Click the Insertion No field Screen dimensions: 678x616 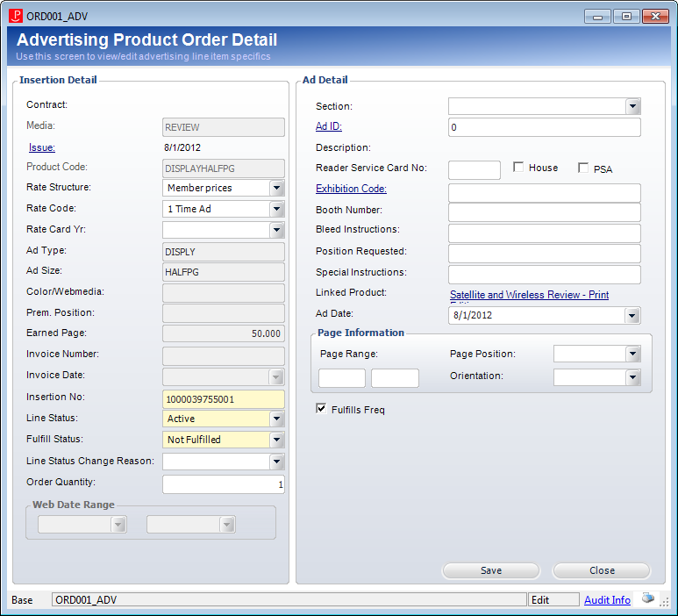(224, 399)
